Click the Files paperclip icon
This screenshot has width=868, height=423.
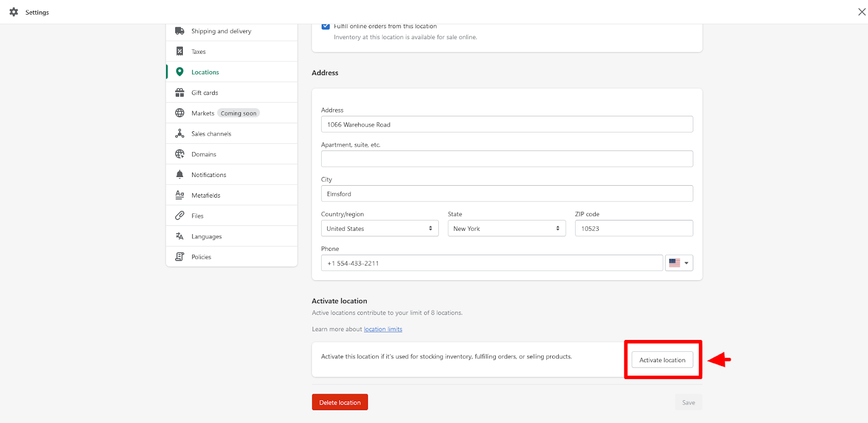tap(180, 216)
